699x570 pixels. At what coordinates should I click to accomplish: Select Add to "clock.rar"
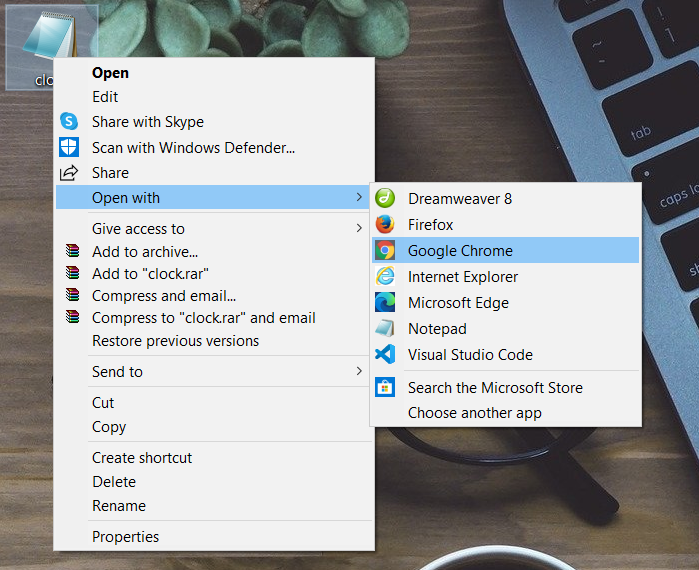[214, 273]
